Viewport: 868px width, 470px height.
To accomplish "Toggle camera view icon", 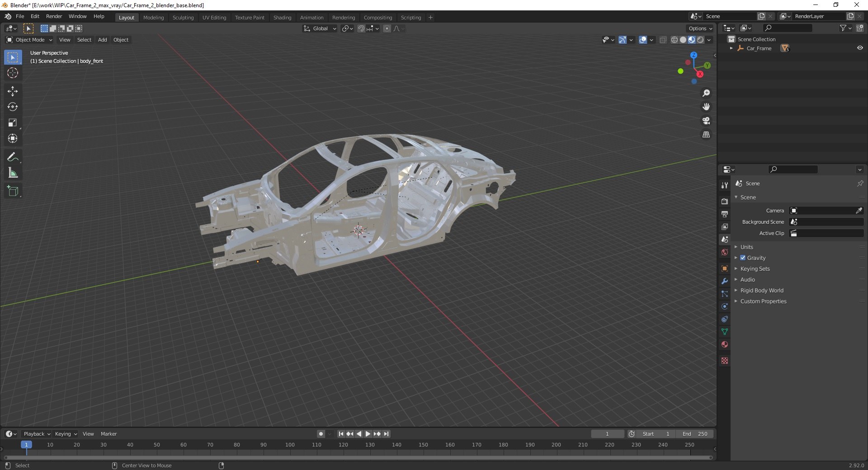I will click(x=706, y=121).
